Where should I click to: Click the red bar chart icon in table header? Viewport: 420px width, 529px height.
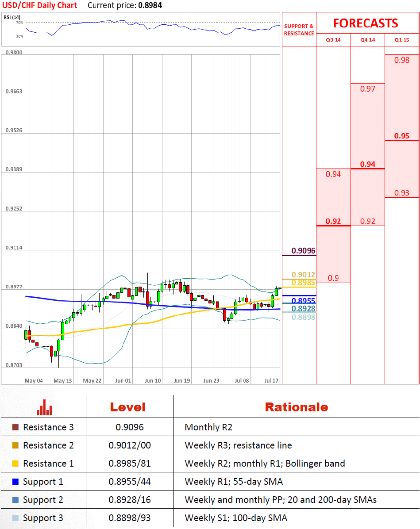pos(45,407)
